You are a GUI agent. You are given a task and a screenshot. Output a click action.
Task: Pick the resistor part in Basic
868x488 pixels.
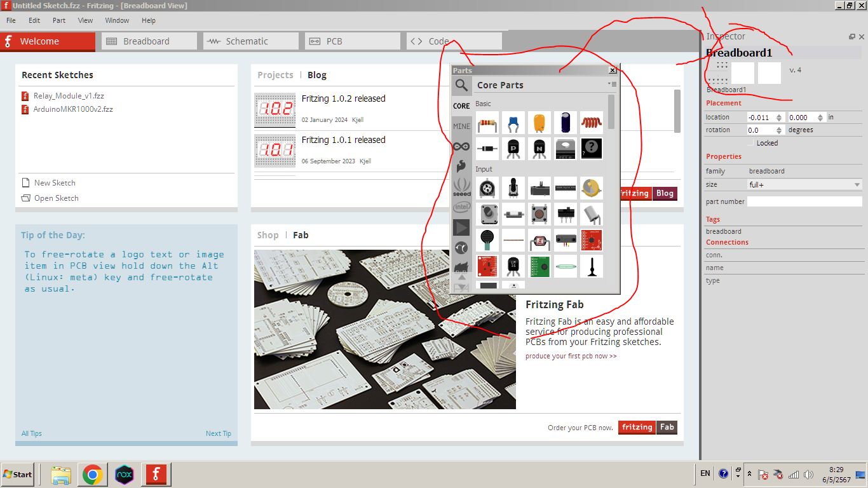(x=487, y=122)
